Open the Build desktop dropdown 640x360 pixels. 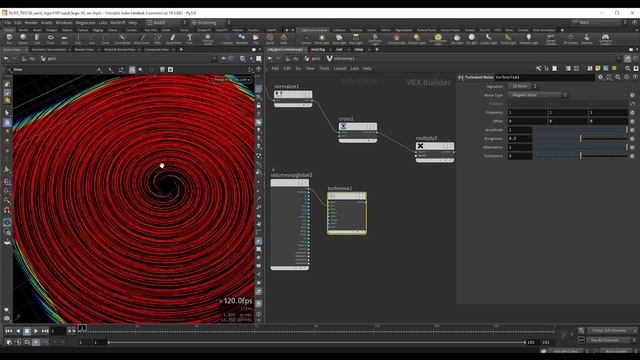(167, 22)
